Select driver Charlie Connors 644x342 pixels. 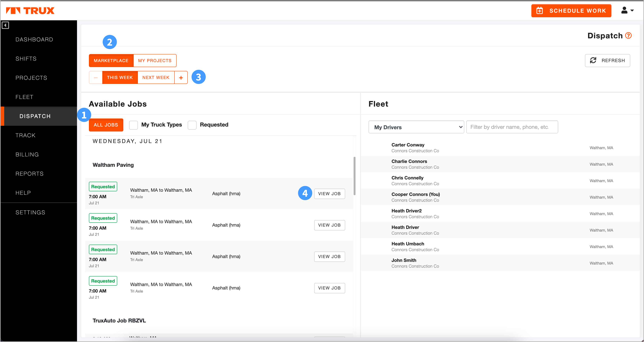pos(500,164)
